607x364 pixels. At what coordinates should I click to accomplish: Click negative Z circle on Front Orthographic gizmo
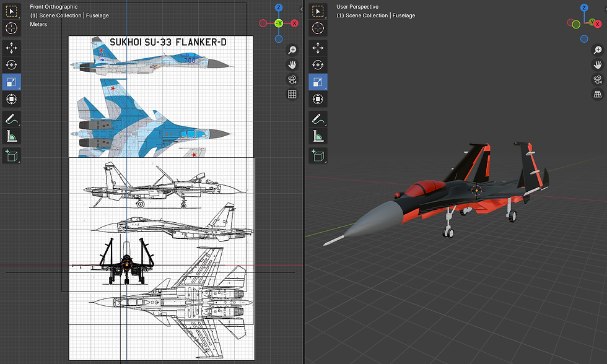coord(279,38)
